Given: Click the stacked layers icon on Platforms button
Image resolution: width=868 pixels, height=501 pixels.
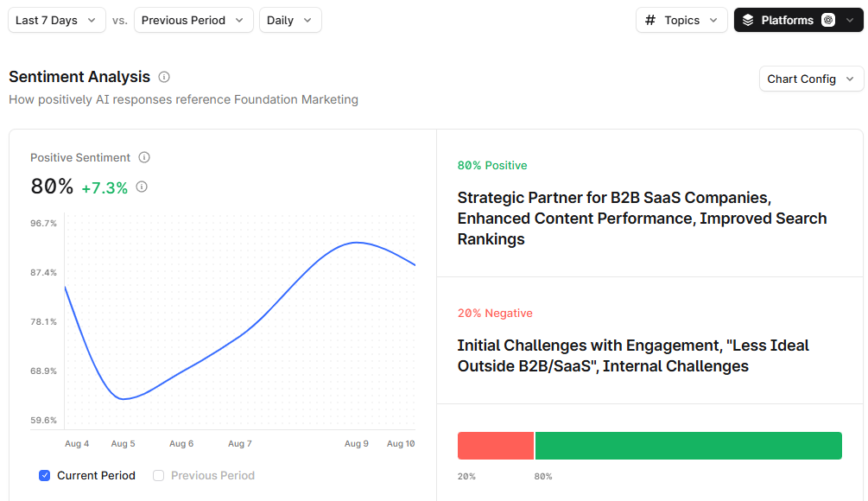Looking at the screenshot, I should [748, 19].
